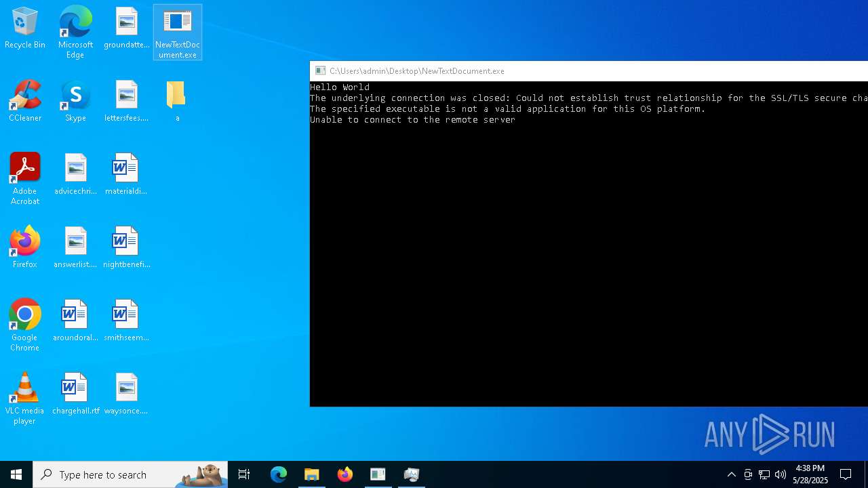Screen dimensions: 868x488
Task: Open CCleaner desktop shortcut
Action: click(x=25, y=101)
